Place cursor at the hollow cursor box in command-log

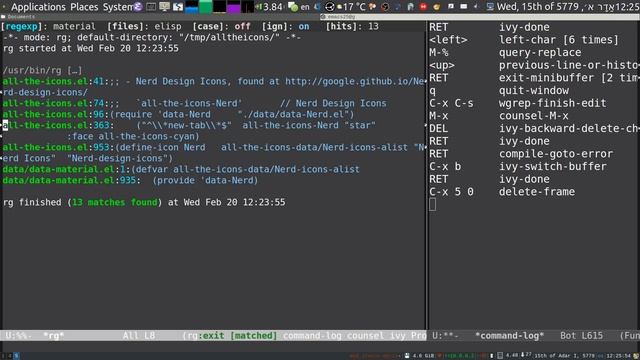point(432,204)
